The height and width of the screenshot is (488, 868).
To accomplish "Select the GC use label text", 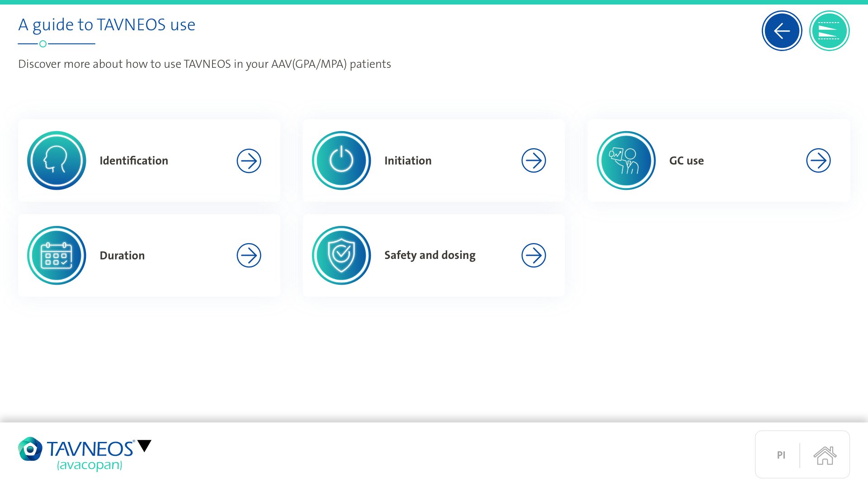I will coord(686,160).
